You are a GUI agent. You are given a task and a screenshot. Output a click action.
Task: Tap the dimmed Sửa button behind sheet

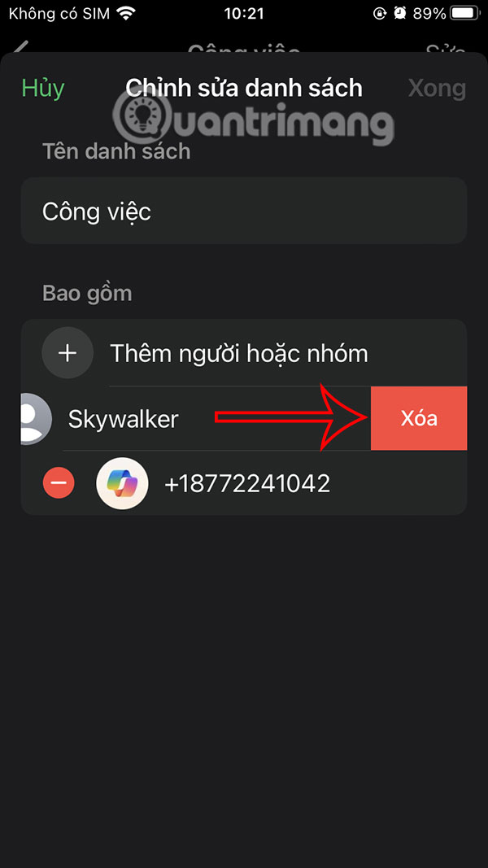(x=446, y=49)
